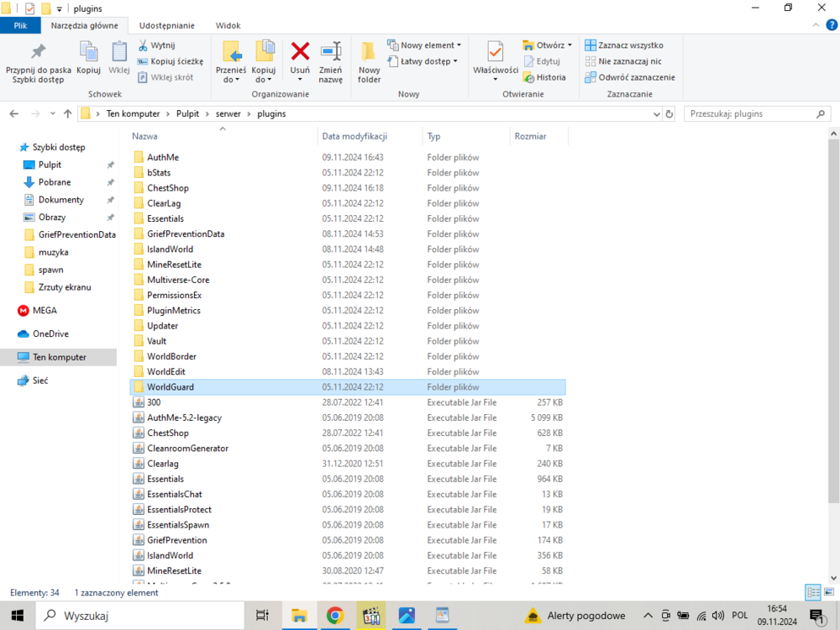Click the Wyszukaj taskbar search
The width and height of the screenshot is (840, 630).
139,616
